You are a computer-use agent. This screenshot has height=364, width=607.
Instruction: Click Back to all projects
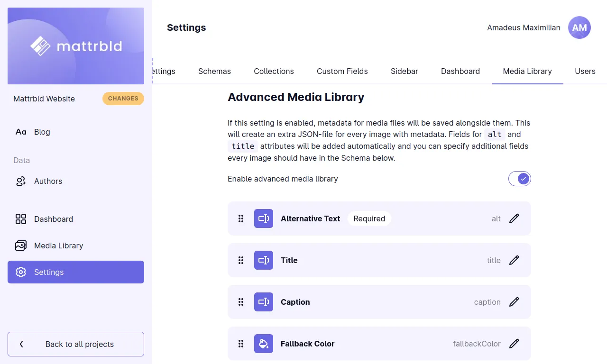pyautogui.click(x=75, y=344)
